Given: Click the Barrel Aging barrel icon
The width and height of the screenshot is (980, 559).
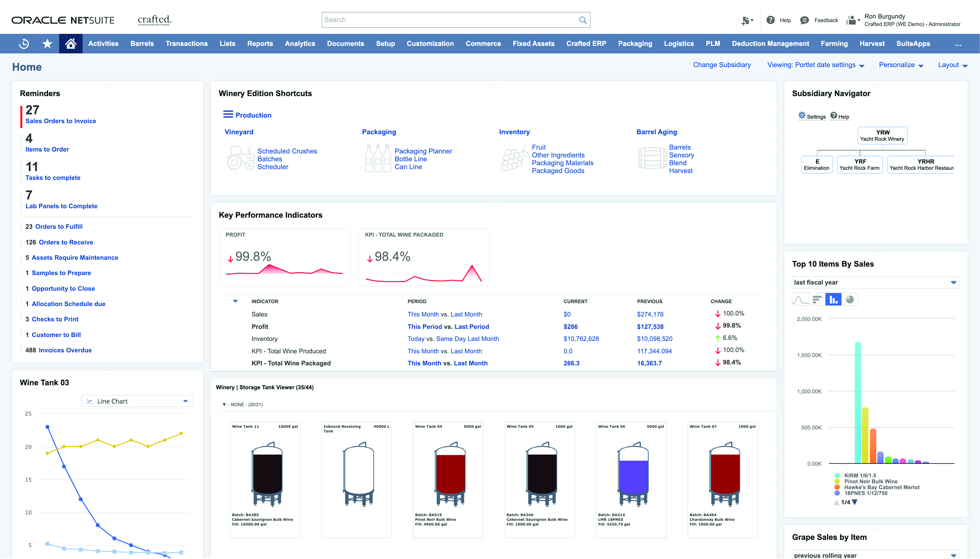Looking at the screenshot, I should [652, 158].
